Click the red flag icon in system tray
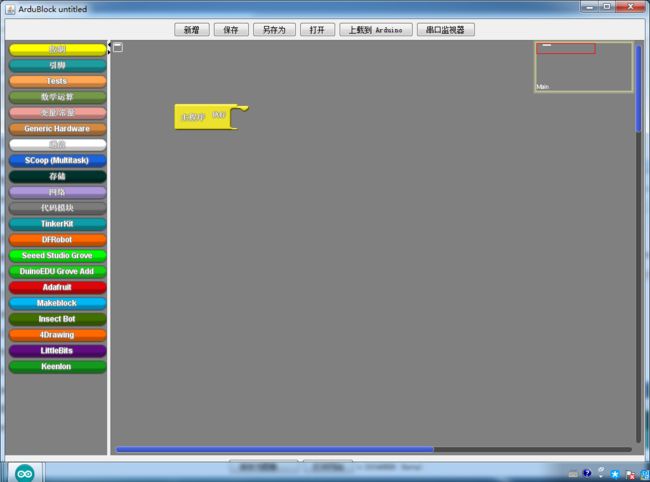 pyautogui.click(x=630, y=475)
